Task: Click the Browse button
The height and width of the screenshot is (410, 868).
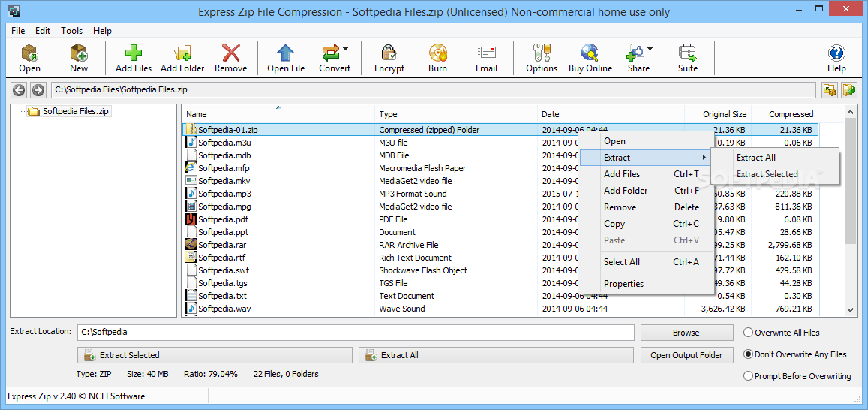Action: point(686,333)
